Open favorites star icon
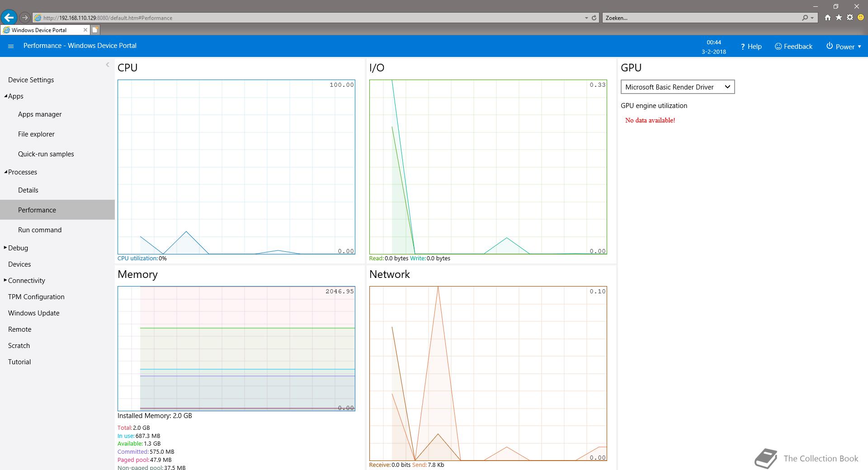868x470 pixels. coord(839,18)
